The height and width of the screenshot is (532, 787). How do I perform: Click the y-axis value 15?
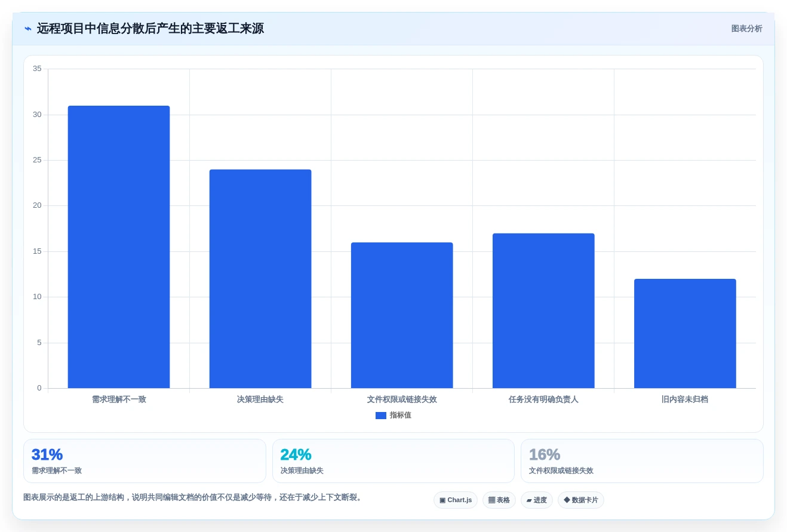37,251
